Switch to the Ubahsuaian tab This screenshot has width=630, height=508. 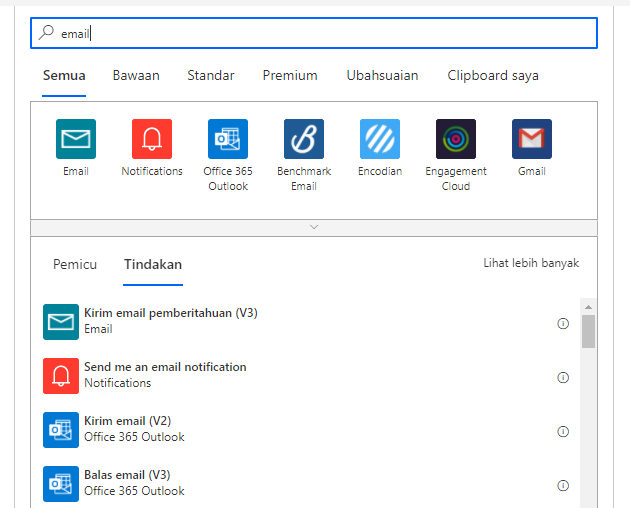click(382, 76)
